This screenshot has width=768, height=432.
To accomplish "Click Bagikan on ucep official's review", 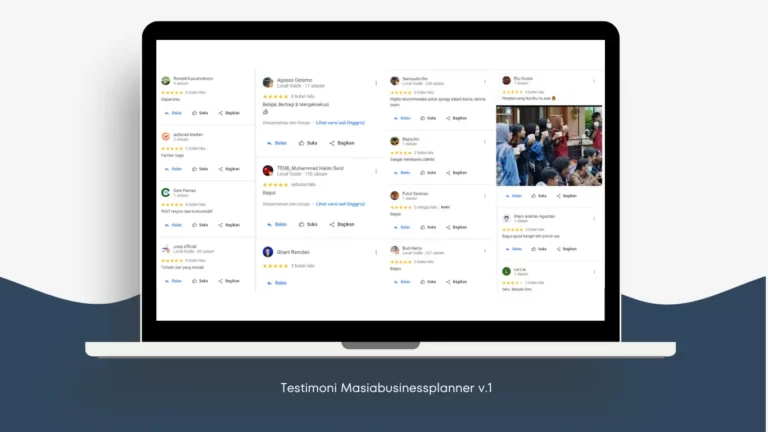I will [x=229, y=281].
